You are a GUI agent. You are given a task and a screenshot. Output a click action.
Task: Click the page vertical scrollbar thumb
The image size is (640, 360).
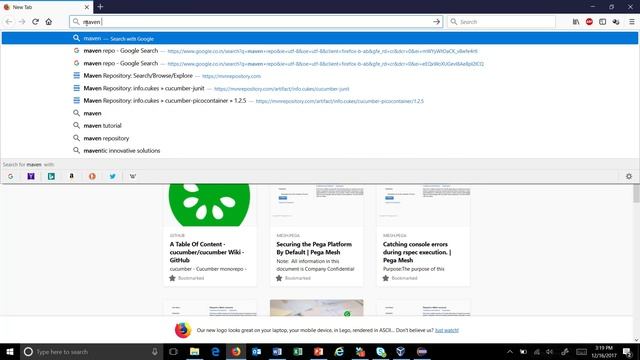(636, 193)
